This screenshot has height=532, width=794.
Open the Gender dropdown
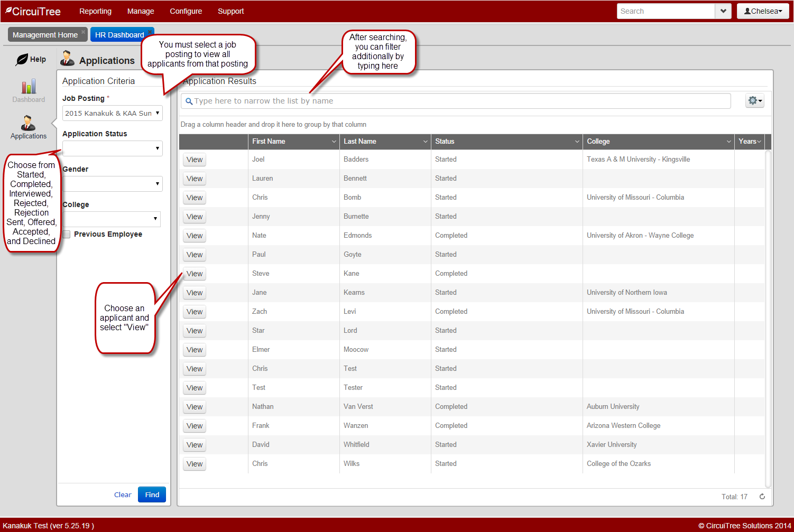pos(112,184)
